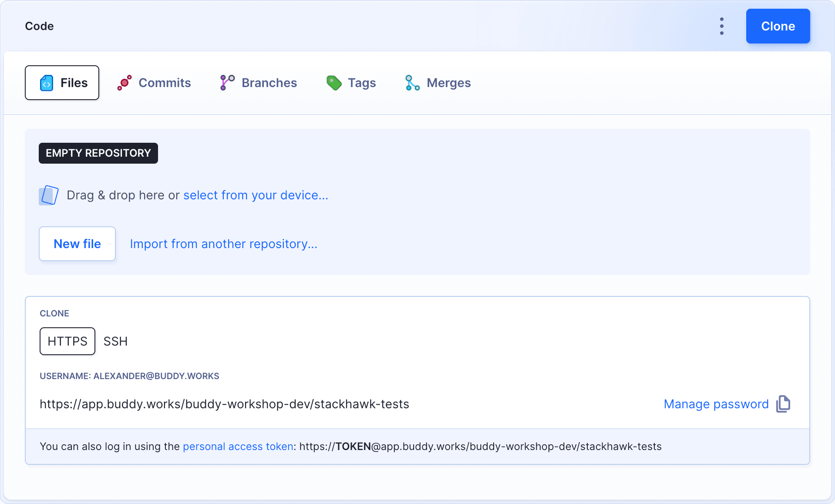Click the Manage password link
Image resolution: width=835 pixels, height=504 pixels.
tap(716, 404)
